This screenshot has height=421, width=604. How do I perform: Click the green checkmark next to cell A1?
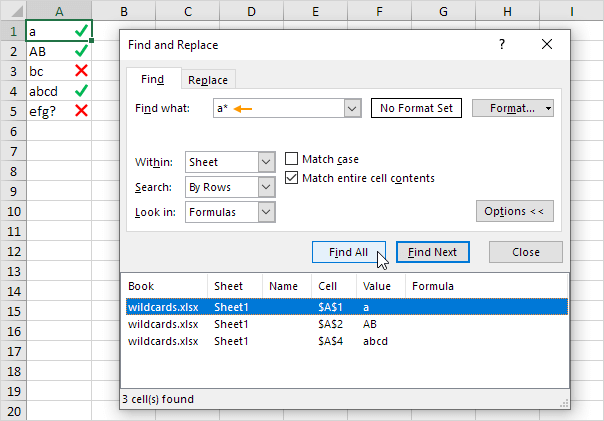[x=81, y=31]
